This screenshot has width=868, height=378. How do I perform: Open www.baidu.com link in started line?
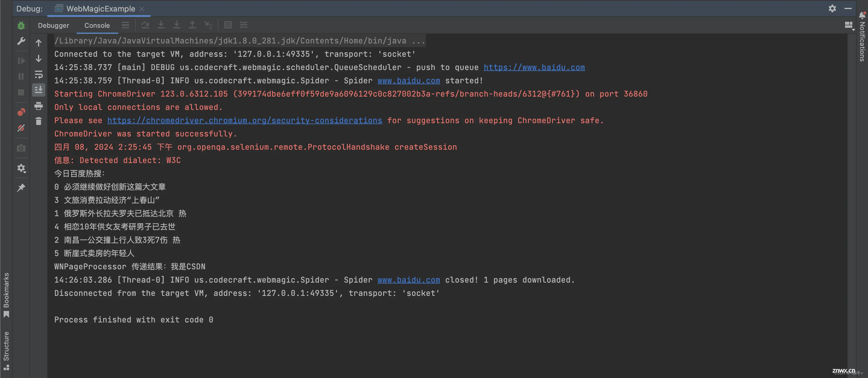409,81
